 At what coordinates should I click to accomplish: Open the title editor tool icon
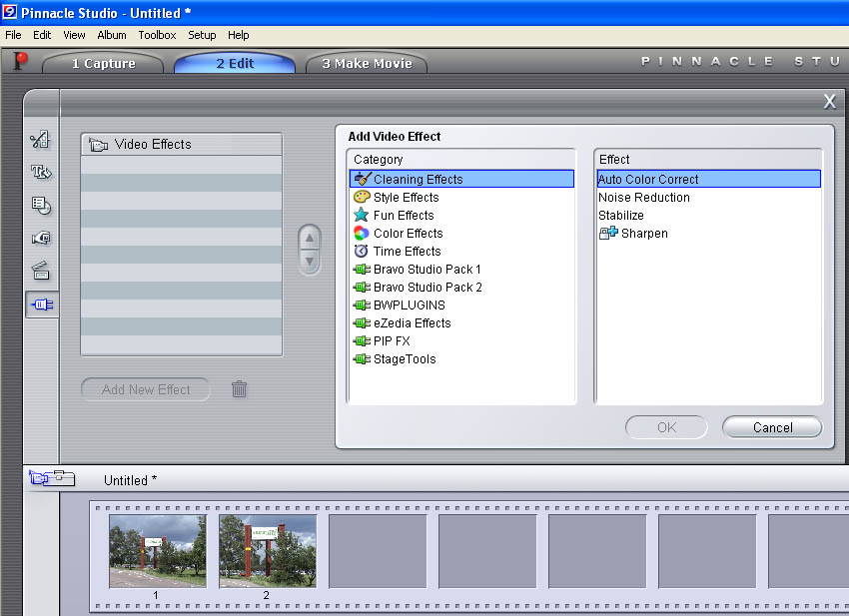(x=41, y=172)
